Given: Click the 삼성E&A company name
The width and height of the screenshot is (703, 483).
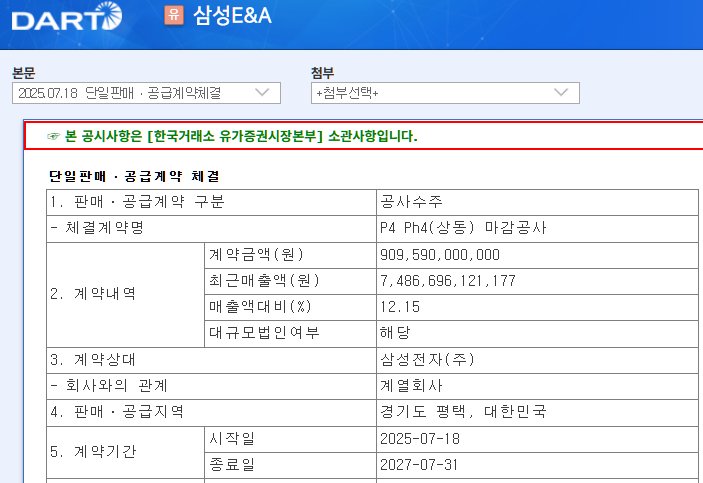Looking at the screenshot, I should pos(232,15).
